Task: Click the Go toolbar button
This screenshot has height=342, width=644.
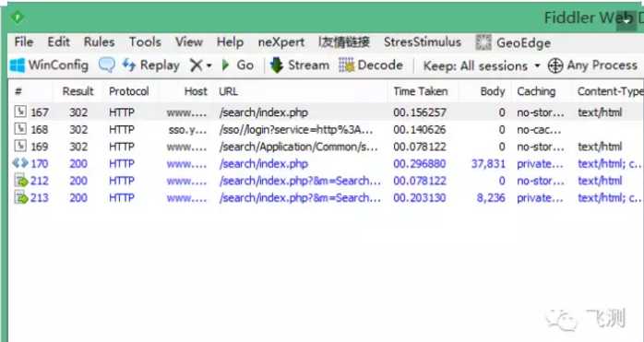Action: pos(238,65)
